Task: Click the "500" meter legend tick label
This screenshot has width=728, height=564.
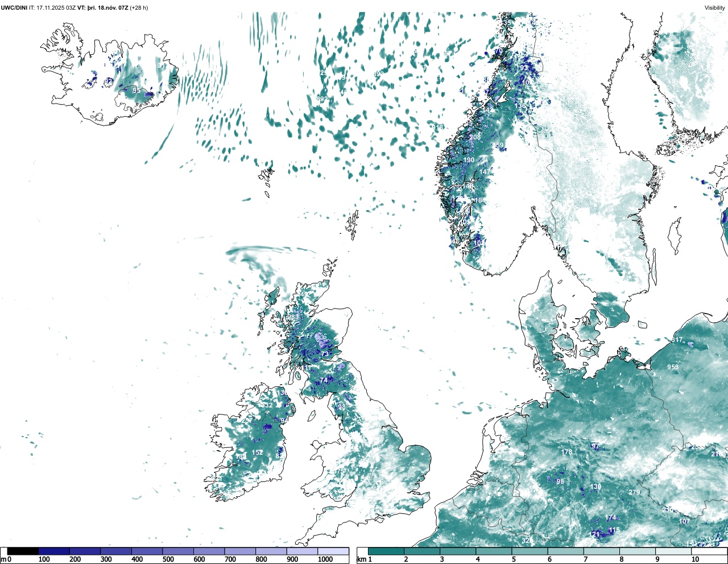Action: click(168, 559)
